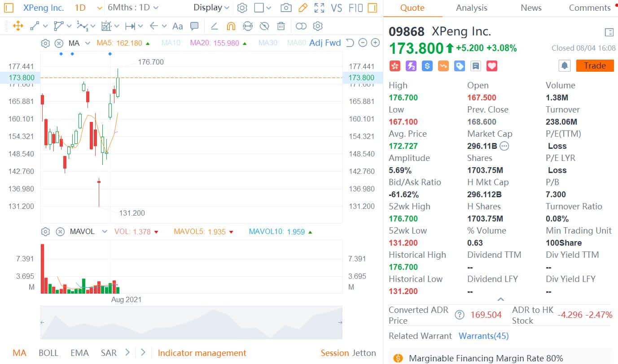618x364 pixels.
Task: Select the Aa text annotation tool
Action: click(178, 26)
